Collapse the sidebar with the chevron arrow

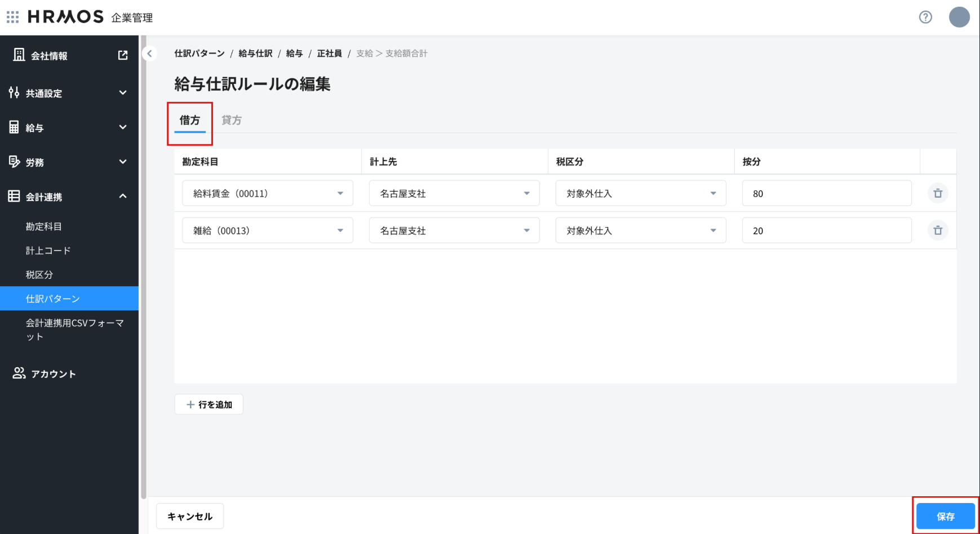(149, 54)
